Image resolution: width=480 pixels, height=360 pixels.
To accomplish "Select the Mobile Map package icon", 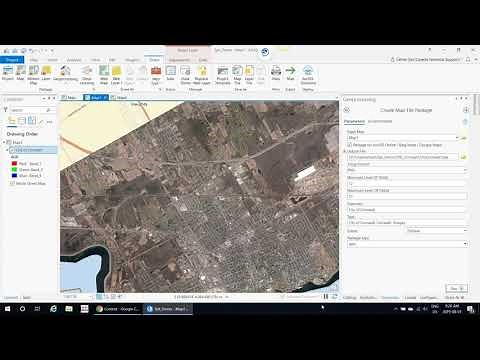I will pos(33,71).
